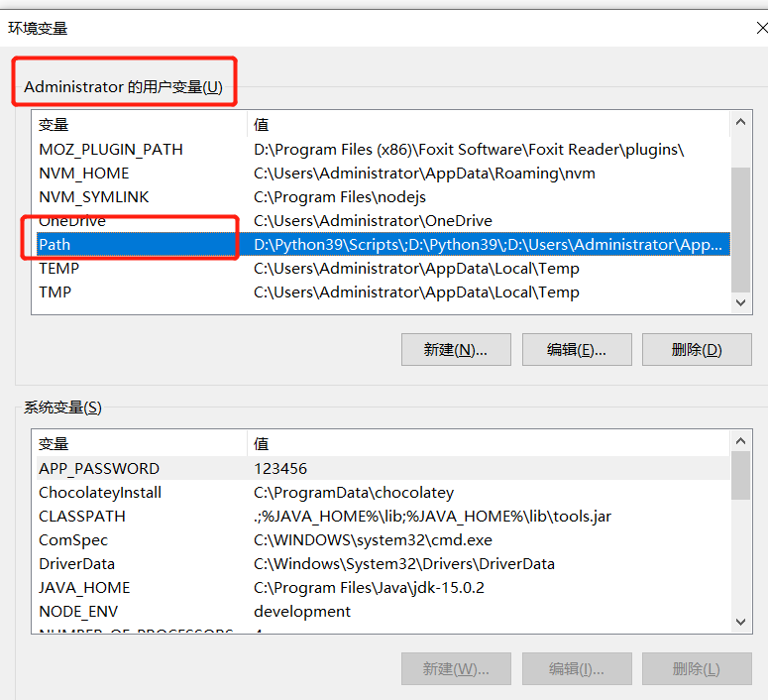Click the system32\cmd.exe value
The width and height of the screenshot is (768, 700).
pyautogui.click(x=373, y=539)
